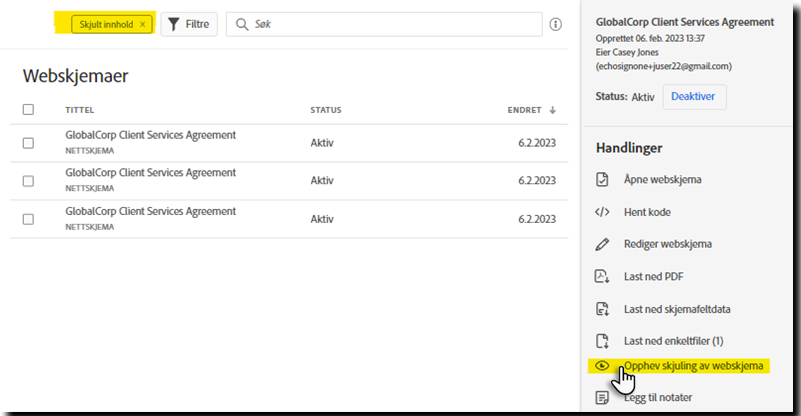Sort by the ENDRET column header

click(524, 110)
